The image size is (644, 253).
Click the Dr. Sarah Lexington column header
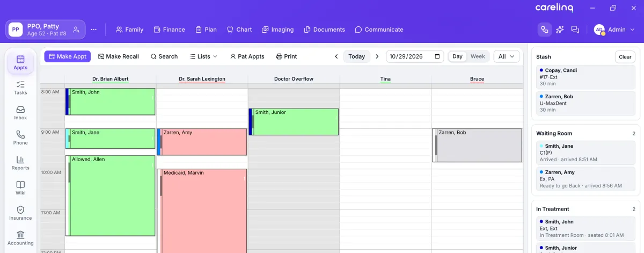(202, 79)
